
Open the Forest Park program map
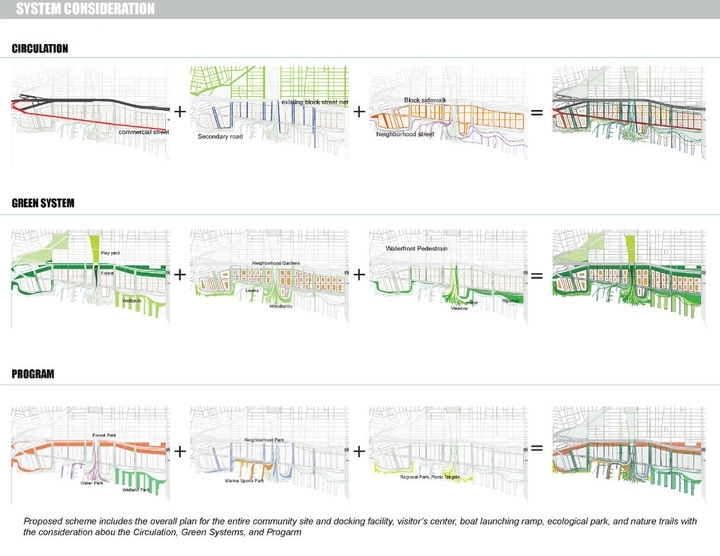pyautogui.click(x=90, y=455)
